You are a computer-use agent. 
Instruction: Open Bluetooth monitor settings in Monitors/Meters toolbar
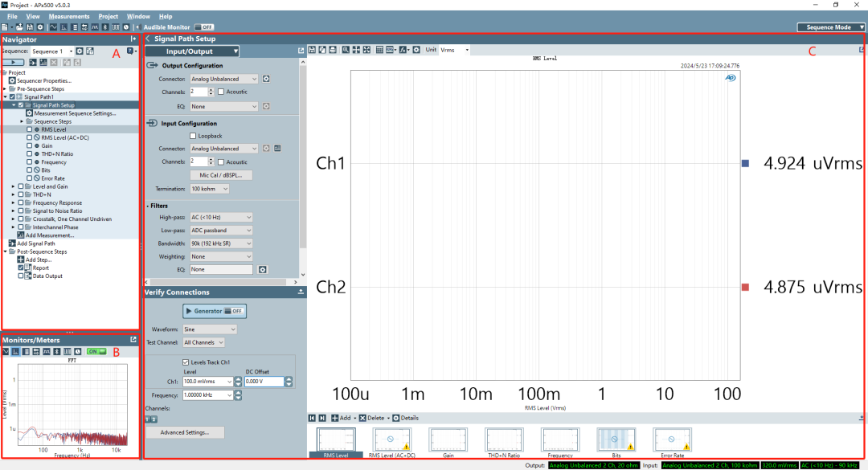coord(56,351)
